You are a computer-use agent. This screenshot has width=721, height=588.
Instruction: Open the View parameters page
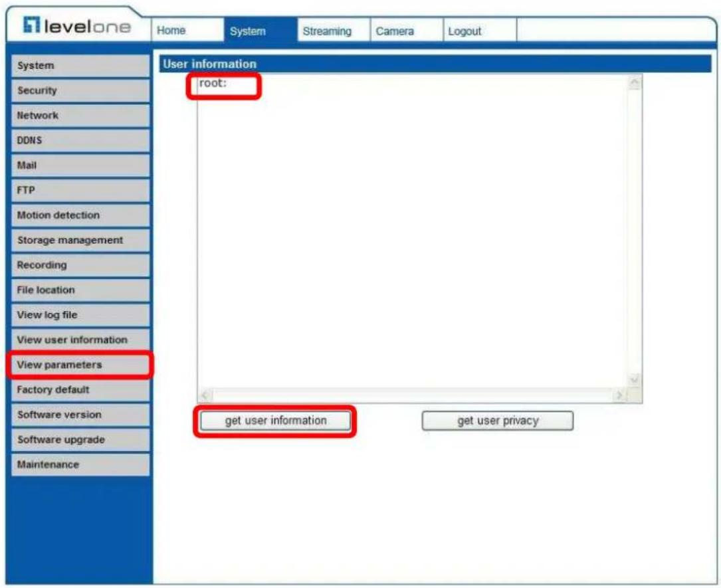click(80, 365)
